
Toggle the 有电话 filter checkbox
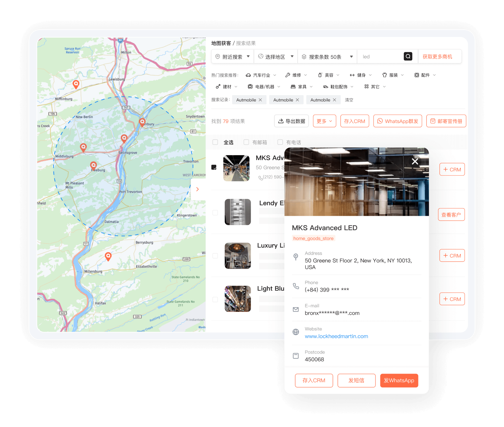click(280, 142)
